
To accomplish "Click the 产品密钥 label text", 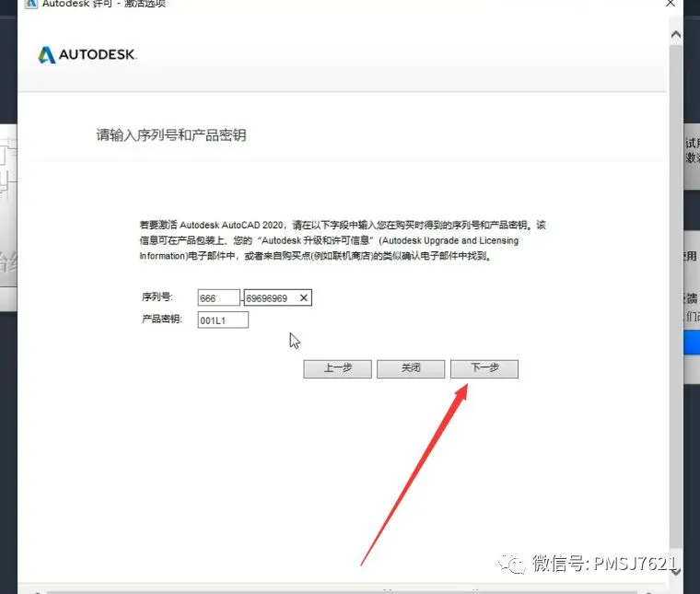I will tap(161, 319).
